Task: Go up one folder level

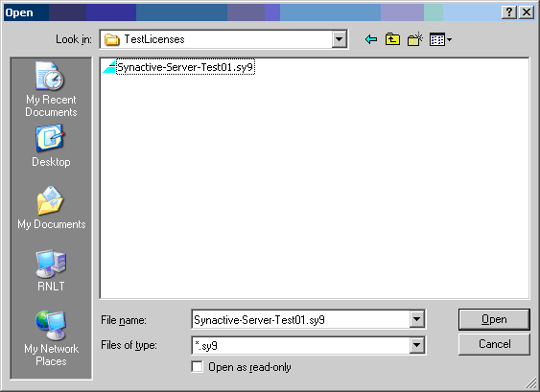Action: [392, 39]
